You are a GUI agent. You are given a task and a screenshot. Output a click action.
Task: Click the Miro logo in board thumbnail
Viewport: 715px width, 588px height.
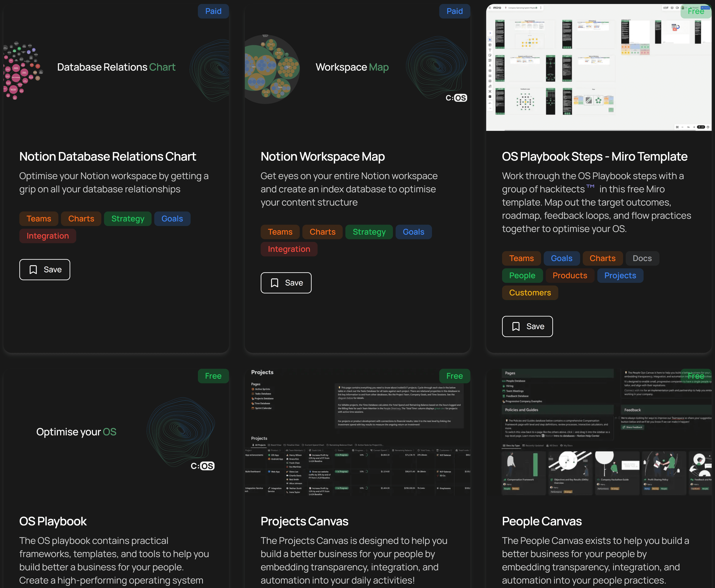point(497,7)
